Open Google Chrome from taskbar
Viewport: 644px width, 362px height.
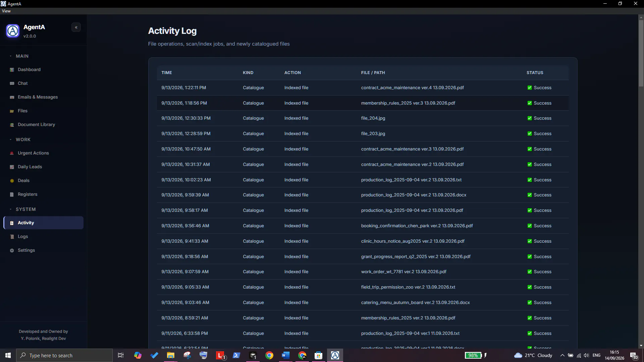click(x=269, y=355)
